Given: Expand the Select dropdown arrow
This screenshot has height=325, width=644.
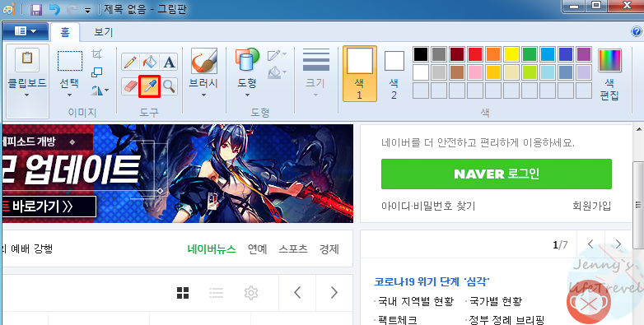Looking at the screenshot, I should (x=70, y=95).
